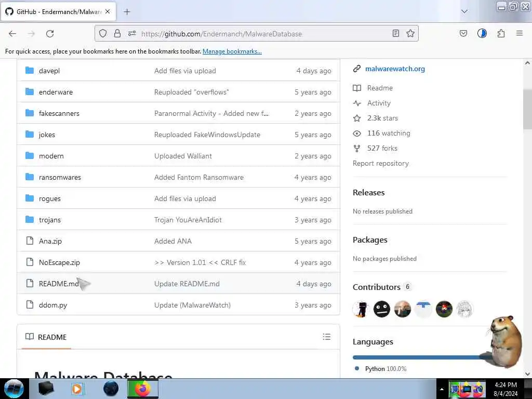This screenshot has width=532, height=399.
Task: Open a new tab with the plus button
Action: pos(127,12)
